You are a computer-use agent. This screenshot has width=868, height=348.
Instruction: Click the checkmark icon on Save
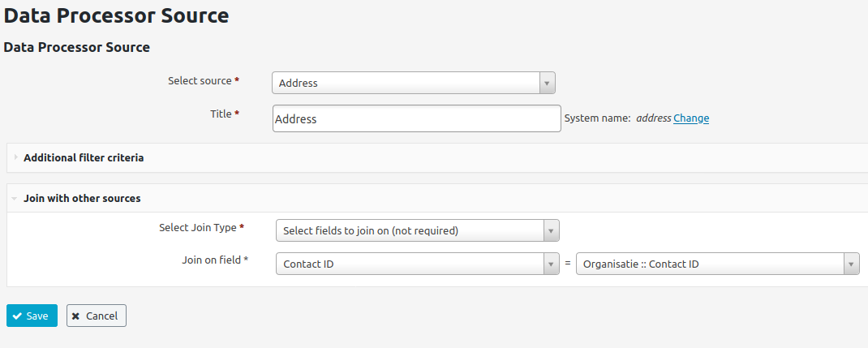click(x=17, y=316)
